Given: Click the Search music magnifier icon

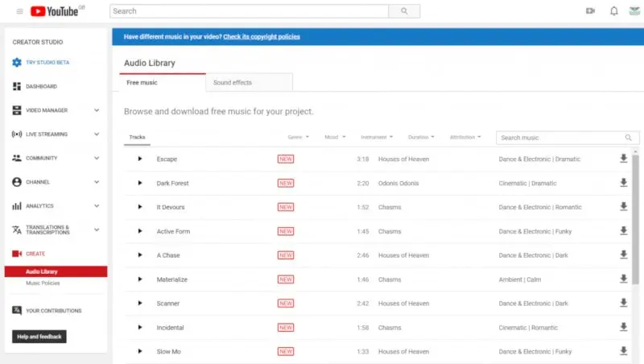Looking at the screenshot, I should [x=629, y=138].
